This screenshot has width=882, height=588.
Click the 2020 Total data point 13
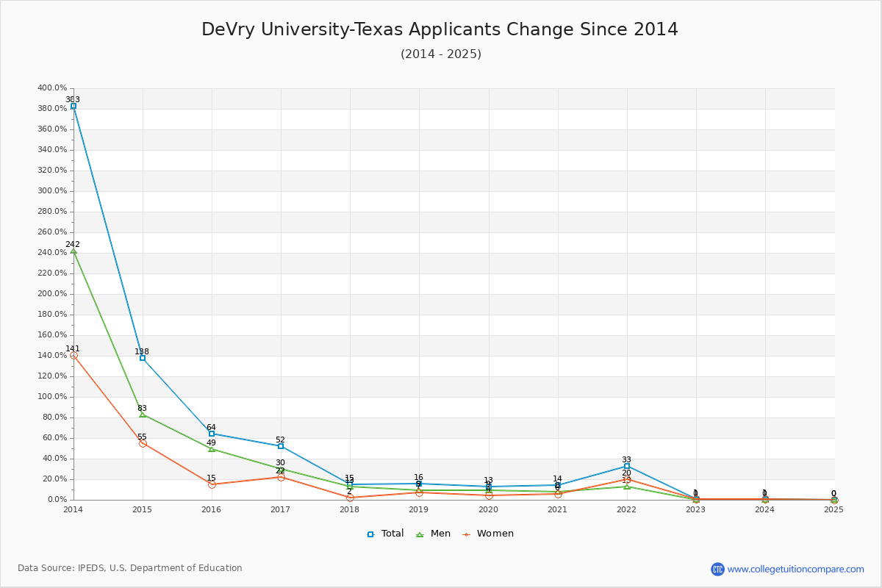(489, 487)
